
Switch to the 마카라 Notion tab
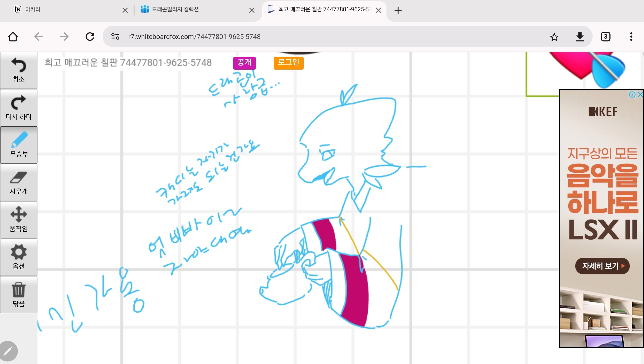click(65, 10)
